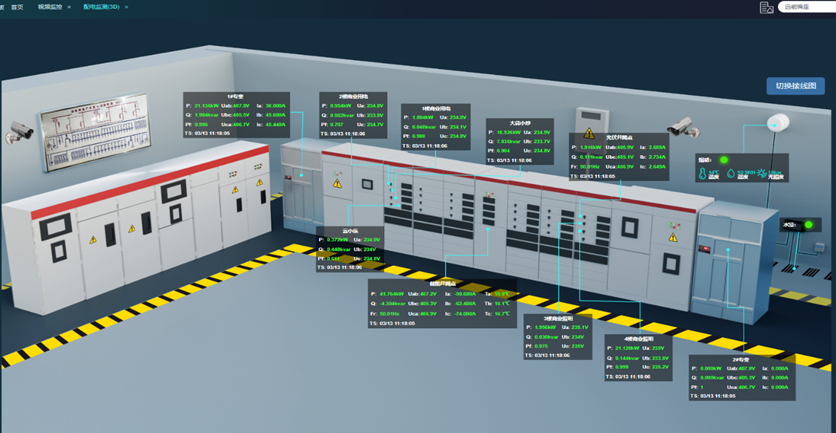
Task: Go to the 首页 tab
Action: [17, 6]
